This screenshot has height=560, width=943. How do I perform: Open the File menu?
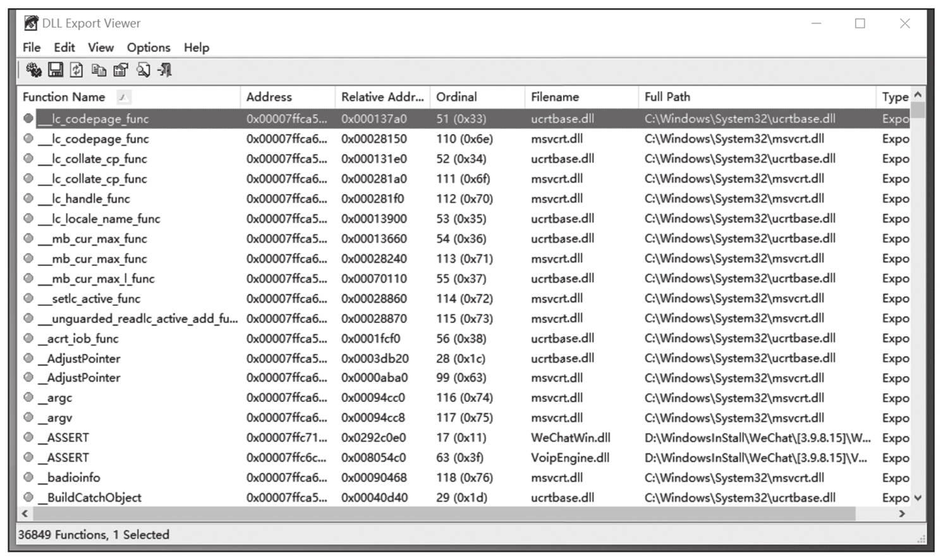click(x=32, y=47)
